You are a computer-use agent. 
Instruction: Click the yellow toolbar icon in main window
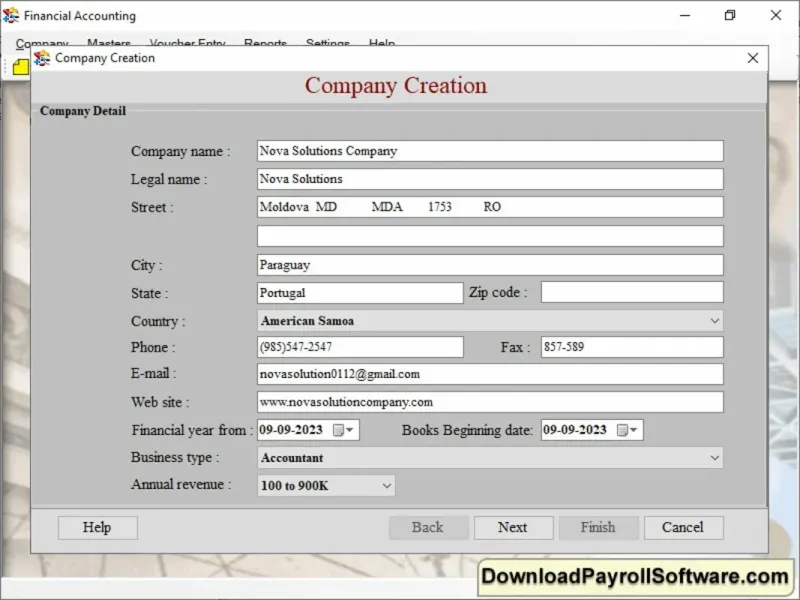coord(20,67)
